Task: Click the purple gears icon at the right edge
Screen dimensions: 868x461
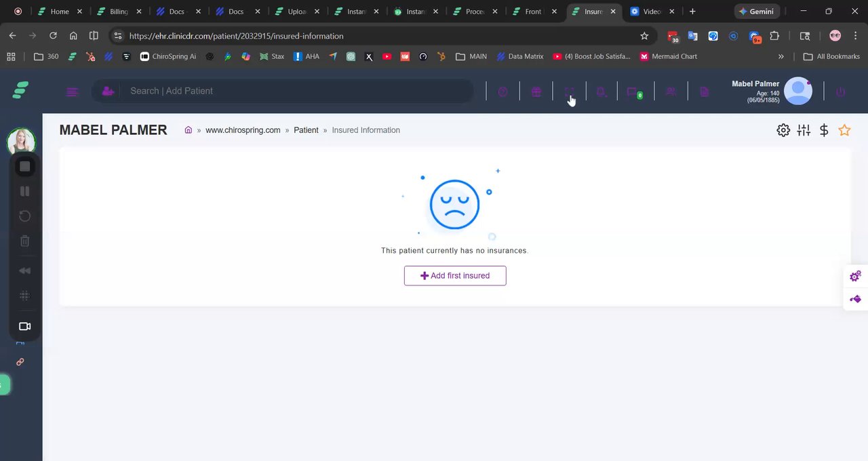Action: 855,276
